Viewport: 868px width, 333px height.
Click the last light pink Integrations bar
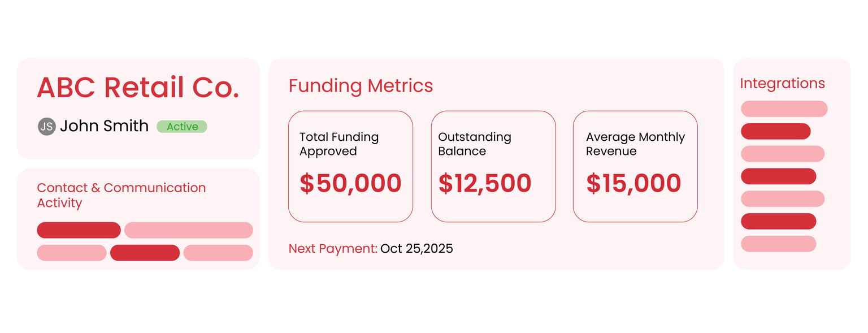click(778, 244)
